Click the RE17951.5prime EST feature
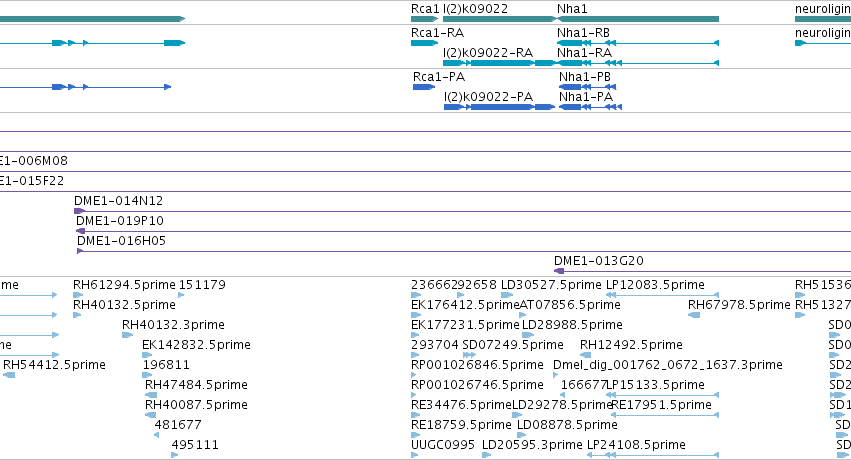 point(665,415)
